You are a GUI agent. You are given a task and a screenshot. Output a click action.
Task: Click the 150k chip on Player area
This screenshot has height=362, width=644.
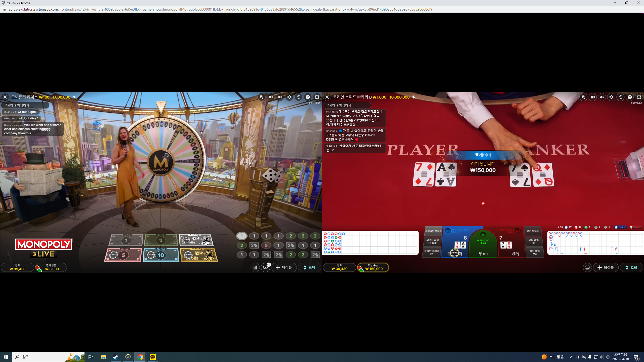click(x=454, y=253)
